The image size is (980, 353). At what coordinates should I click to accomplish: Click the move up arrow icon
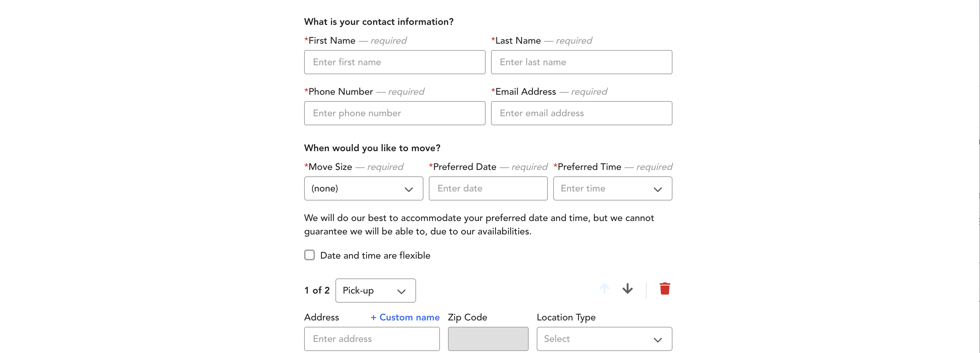coord(604,289)
